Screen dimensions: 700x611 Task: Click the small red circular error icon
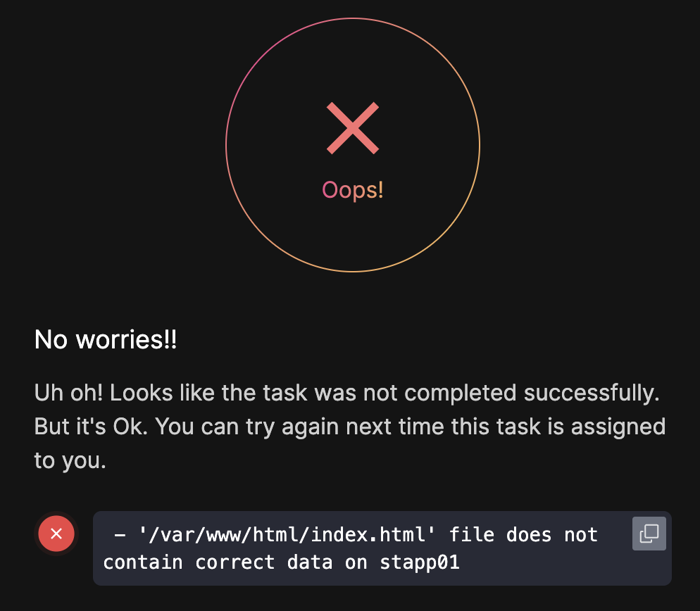56,534
